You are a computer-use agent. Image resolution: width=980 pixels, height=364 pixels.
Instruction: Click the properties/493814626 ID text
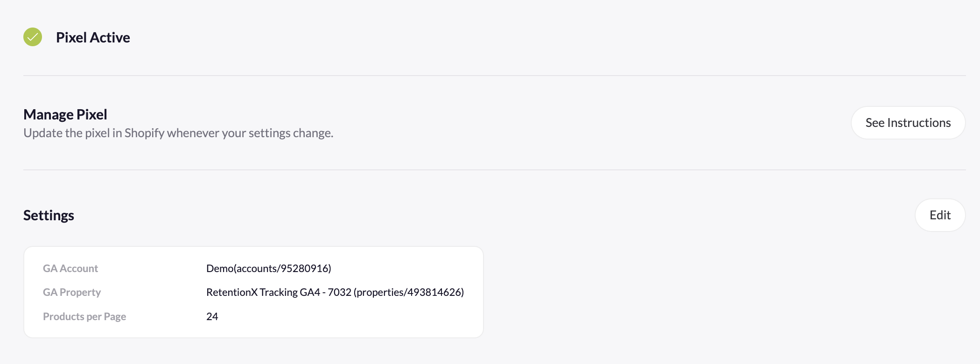point(409,292)
